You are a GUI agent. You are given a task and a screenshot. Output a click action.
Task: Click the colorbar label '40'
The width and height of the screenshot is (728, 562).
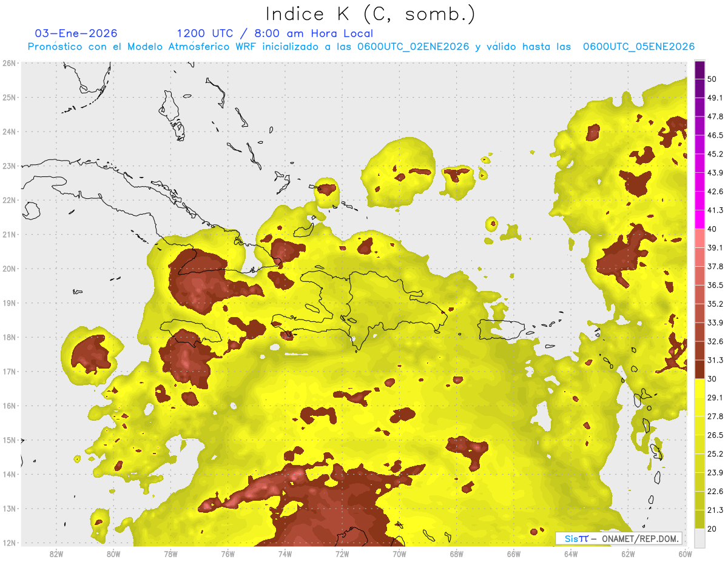(712, 229)
